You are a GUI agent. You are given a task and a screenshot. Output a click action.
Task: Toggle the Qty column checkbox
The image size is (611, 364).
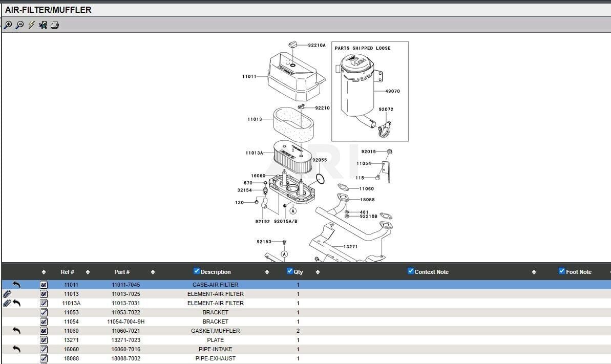tap(290, 271)
